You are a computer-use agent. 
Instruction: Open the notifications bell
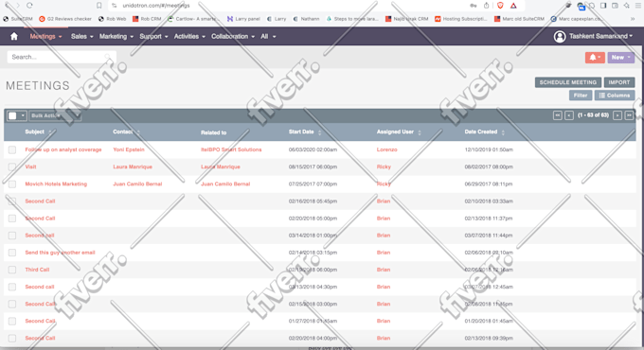[x=595, y=58]
